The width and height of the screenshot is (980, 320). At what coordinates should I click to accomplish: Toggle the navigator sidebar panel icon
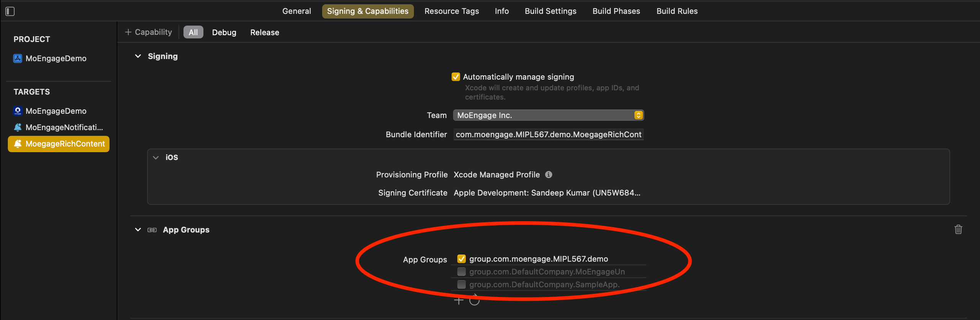point(10,11)
